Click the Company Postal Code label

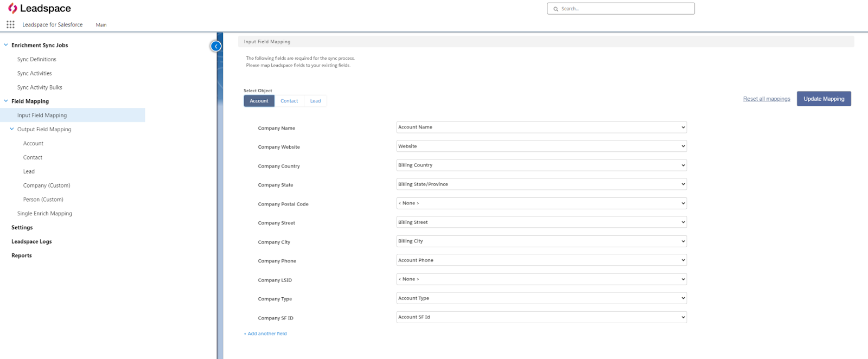283,204
